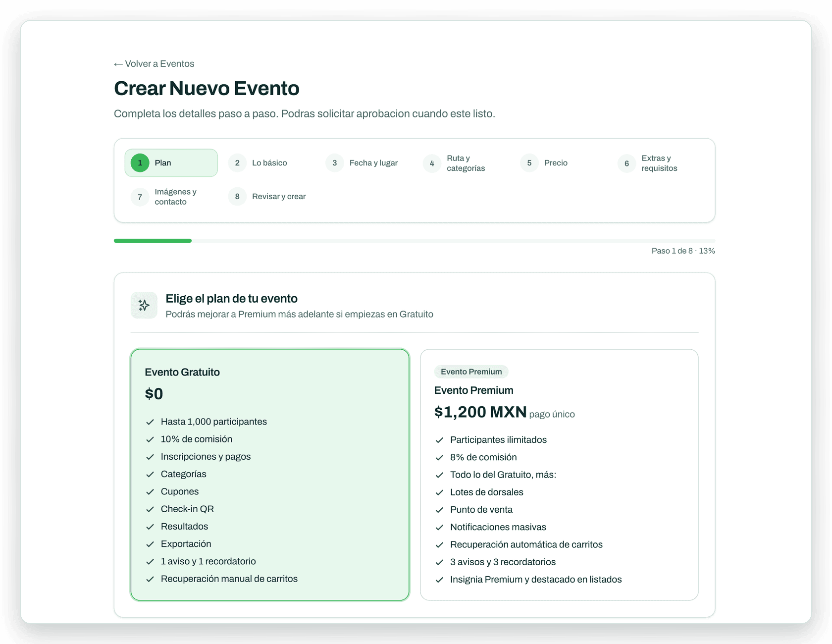Click 'Hasta 1,000 participantes' feature
This screenshot has height=644, width=832.
click(214, 422)
